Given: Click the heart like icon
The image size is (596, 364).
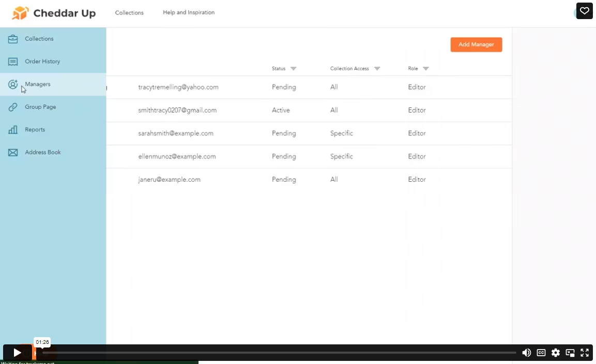Looking at the screenshot, I should 584,11.
